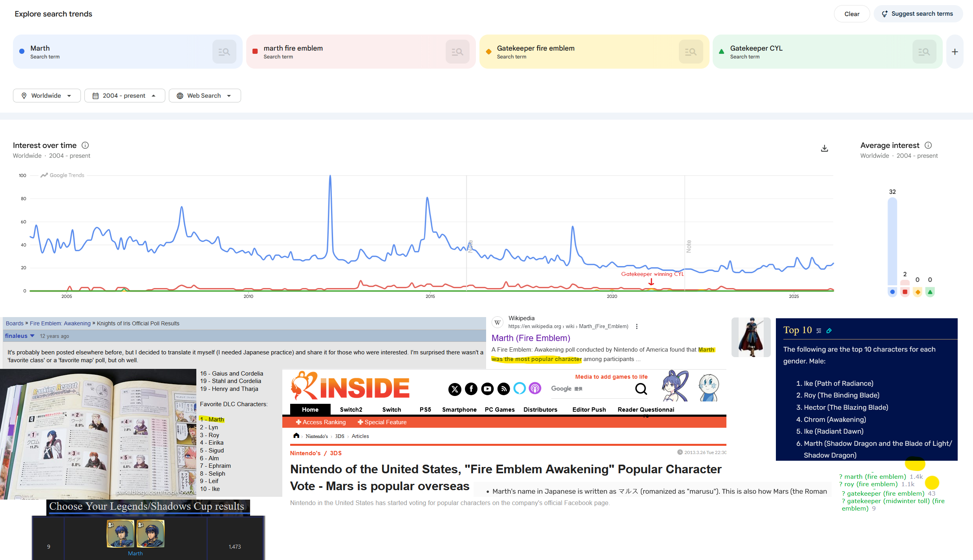Open the Wikipedia result three-dot options
The width and height of the screenshot is (973, 560).
(x=636, y=327)
